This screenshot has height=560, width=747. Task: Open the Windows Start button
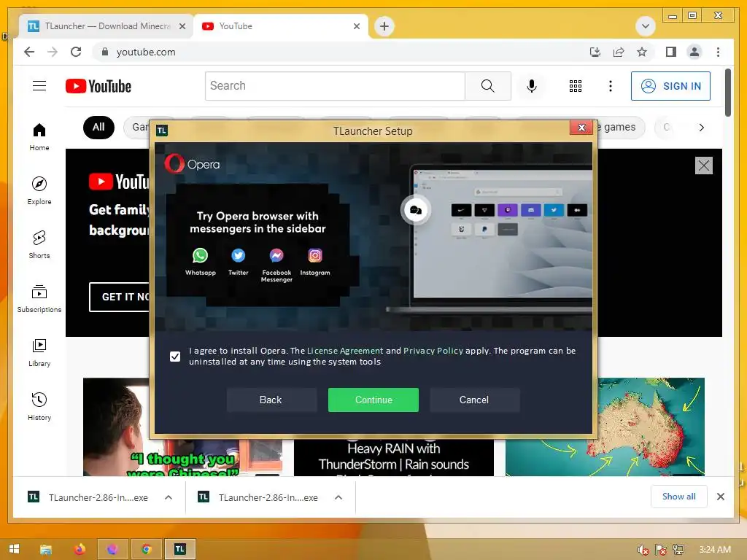[15, 549]
